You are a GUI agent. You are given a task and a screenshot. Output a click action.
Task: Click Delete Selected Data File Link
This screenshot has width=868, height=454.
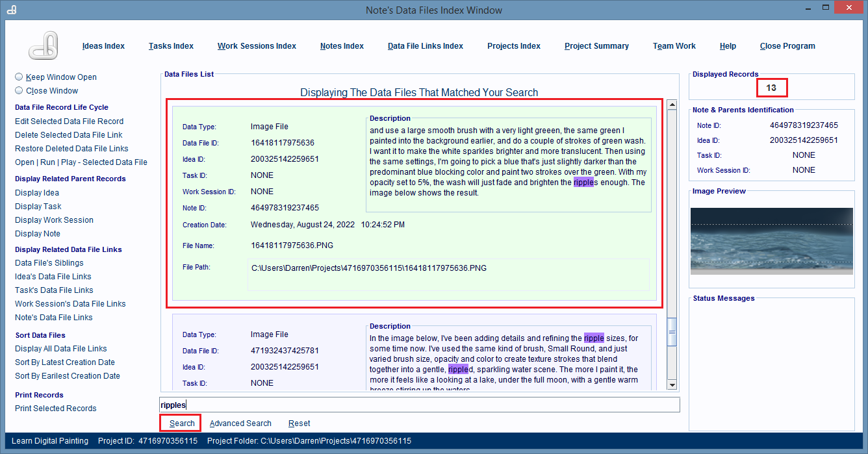(x=68, y=135)
